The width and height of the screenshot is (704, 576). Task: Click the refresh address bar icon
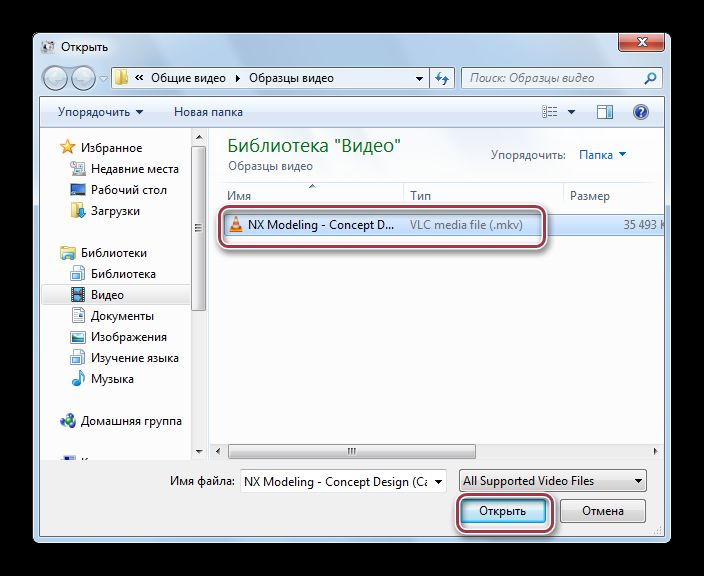pos(444,78)
